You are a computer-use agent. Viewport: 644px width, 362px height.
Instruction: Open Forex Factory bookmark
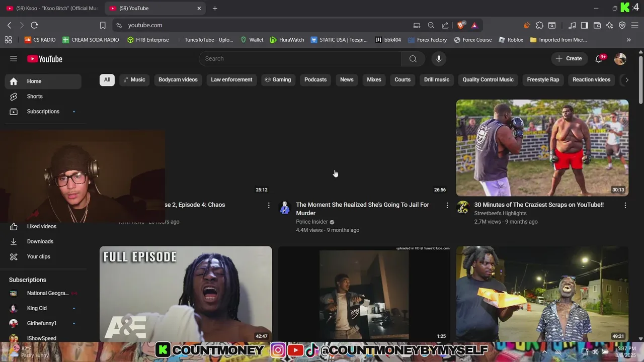tap(427, 40)
